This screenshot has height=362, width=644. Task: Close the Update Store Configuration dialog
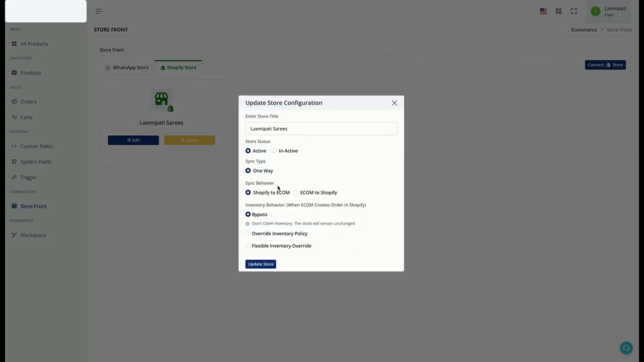[x=394, y=103]
